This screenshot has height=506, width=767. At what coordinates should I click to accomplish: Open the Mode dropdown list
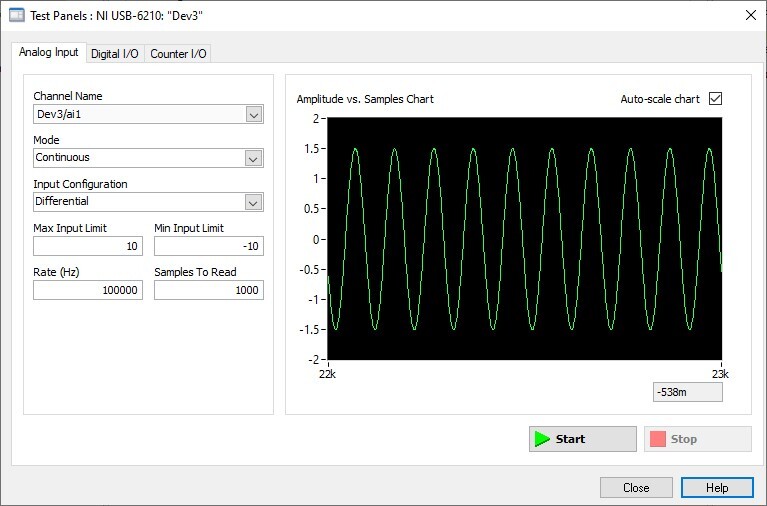click(x=253, y=158)
